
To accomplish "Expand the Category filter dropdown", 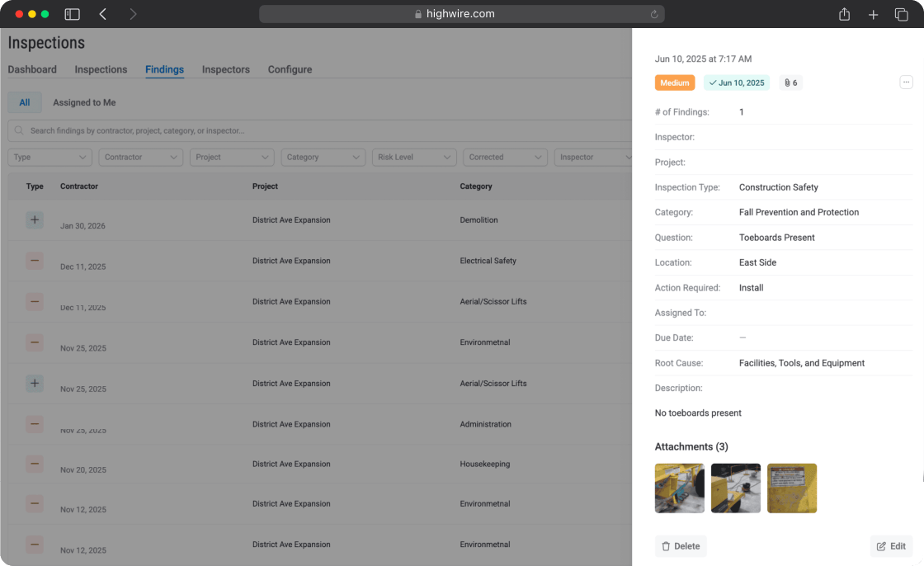I will tap(323, 158).
